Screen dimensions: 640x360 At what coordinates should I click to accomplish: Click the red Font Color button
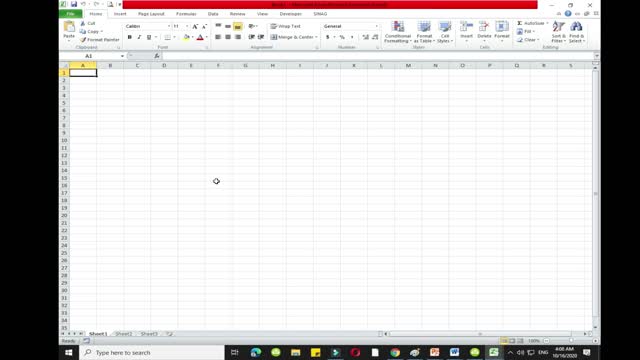[200, 37]
